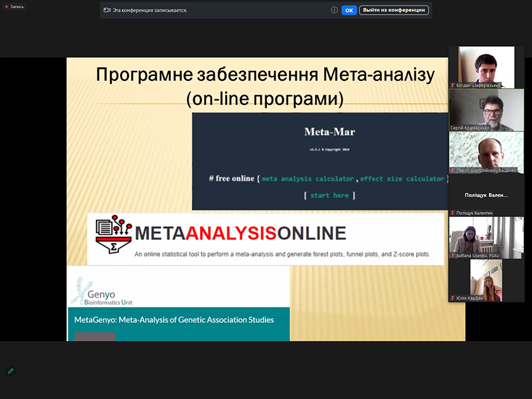Click 'Эта конференция записывается.' notice text
532x399 pixels.
click(150, 10)
